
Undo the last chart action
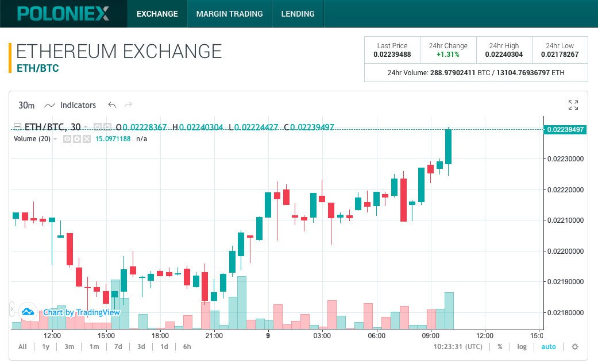click(112, 105)
